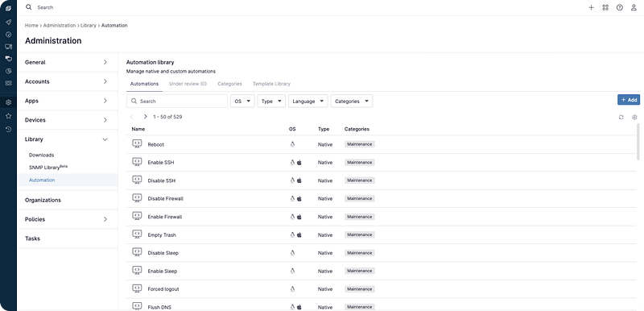Click the plus icon in top bar

tap(591, 7)
